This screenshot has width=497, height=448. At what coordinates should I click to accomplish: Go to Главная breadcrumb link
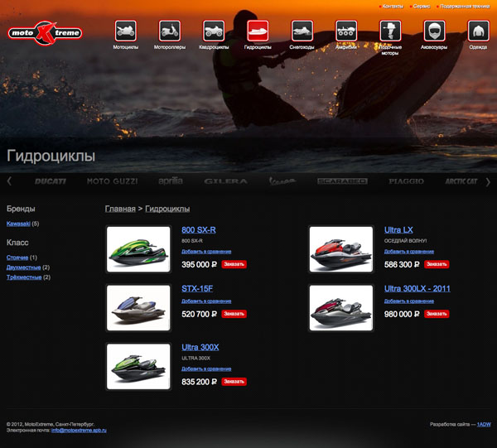120,209
